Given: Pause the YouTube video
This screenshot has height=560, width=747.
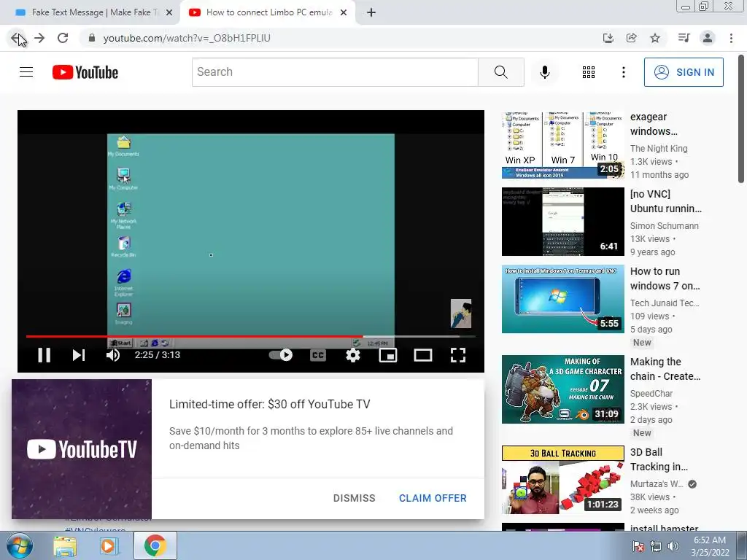Looking at the screenshot, I should tap(44, 355).
